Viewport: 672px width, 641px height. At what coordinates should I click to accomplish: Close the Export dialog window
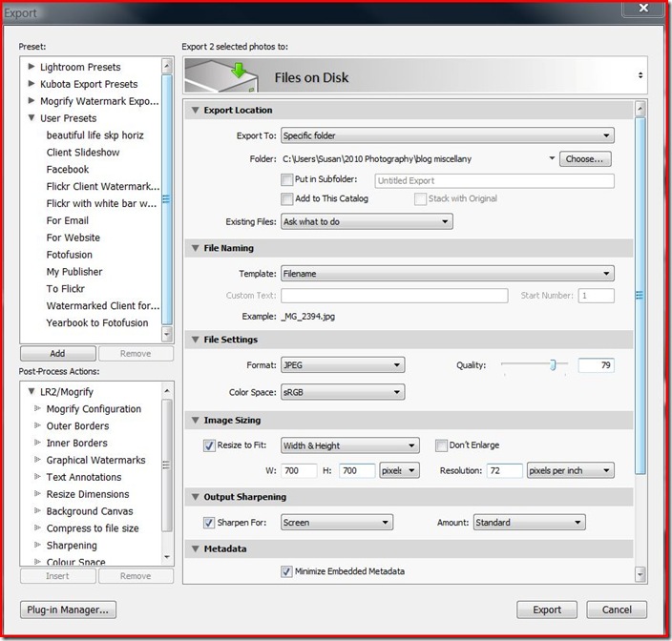641,10
